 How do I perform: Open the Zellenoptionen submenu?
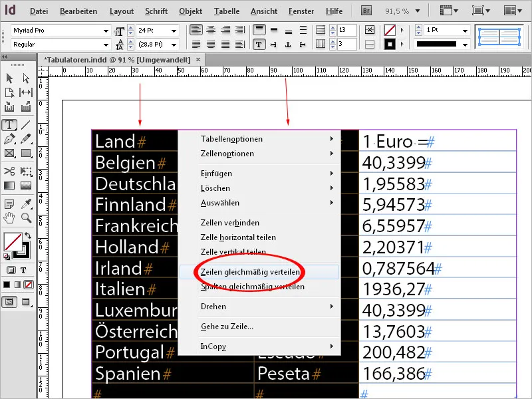point(259,154)
